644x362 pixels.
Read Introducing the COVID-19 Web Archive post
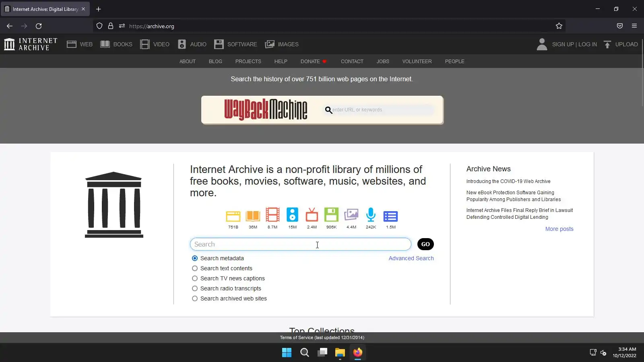pos(508,181)
